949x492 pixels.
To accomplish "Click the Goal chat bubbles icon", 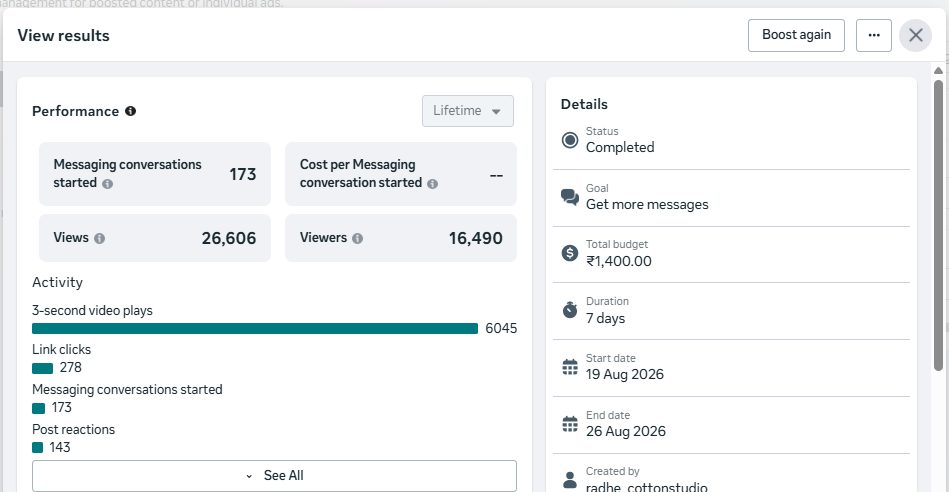I will tap(570, 197).
